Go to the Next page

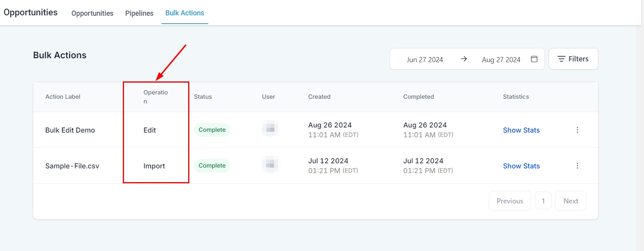570,201
